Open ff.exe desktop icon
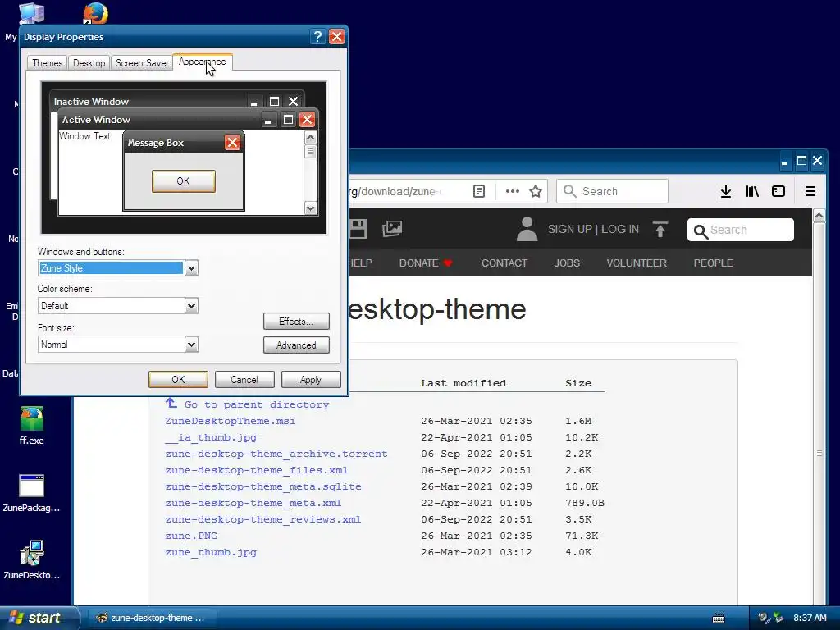 pyautogui.click(x=32, y=426)
